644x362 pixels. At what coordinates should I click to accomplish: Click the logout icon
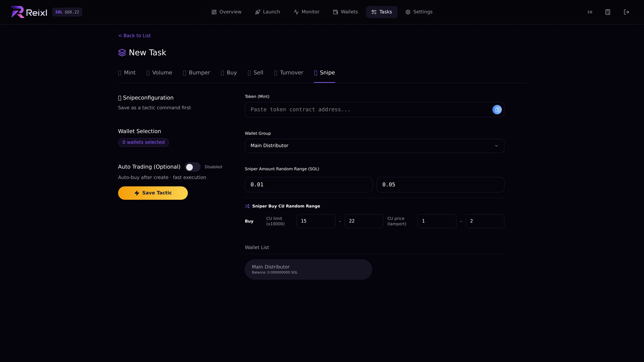[x=627, y=12]
